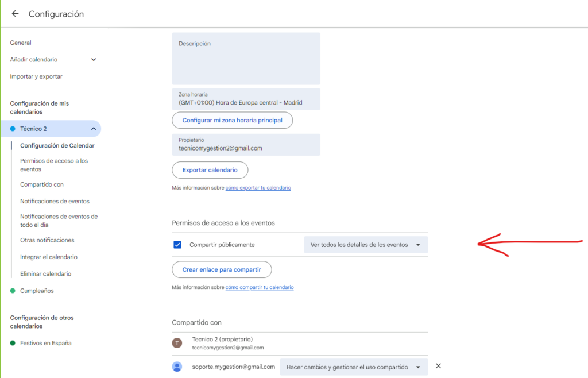Open the General settings section

(21, 43)
